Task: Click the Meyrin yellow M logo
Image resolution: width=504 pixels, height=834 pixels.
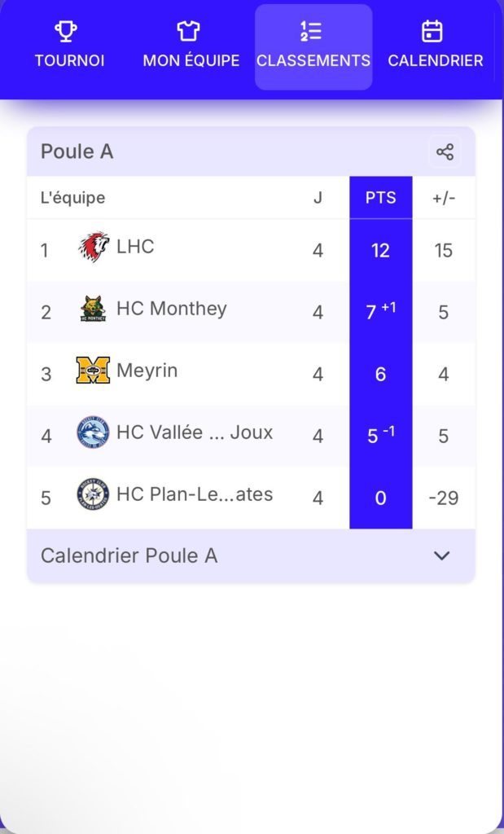Action: point(93,371)
